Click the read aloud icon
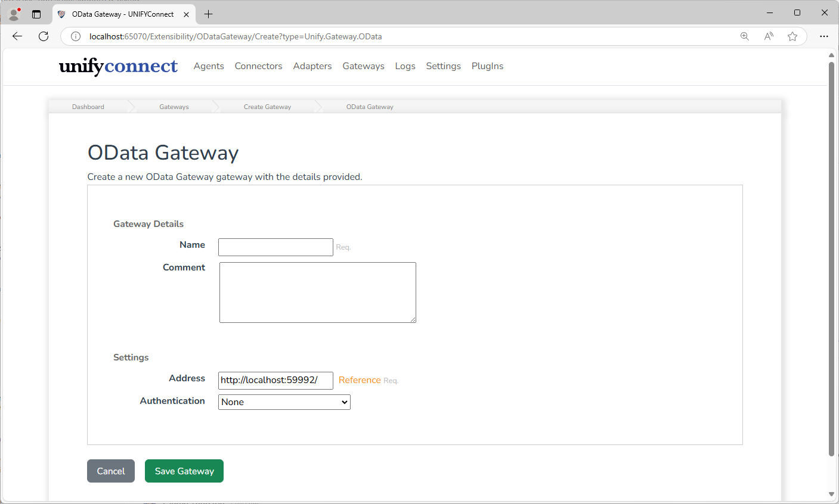839x504 pixels. [x=769, y=36]
